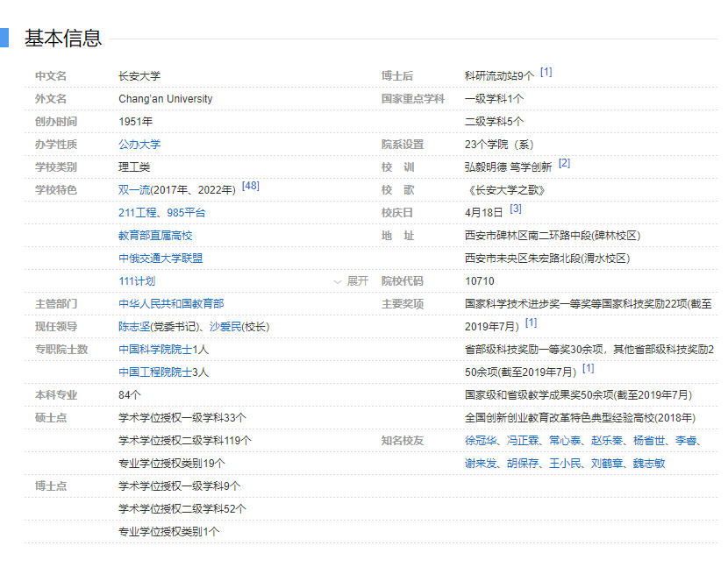
Task: Open 教育部直属高校 link
Action: pyautogui.click(x=155, y=236)
